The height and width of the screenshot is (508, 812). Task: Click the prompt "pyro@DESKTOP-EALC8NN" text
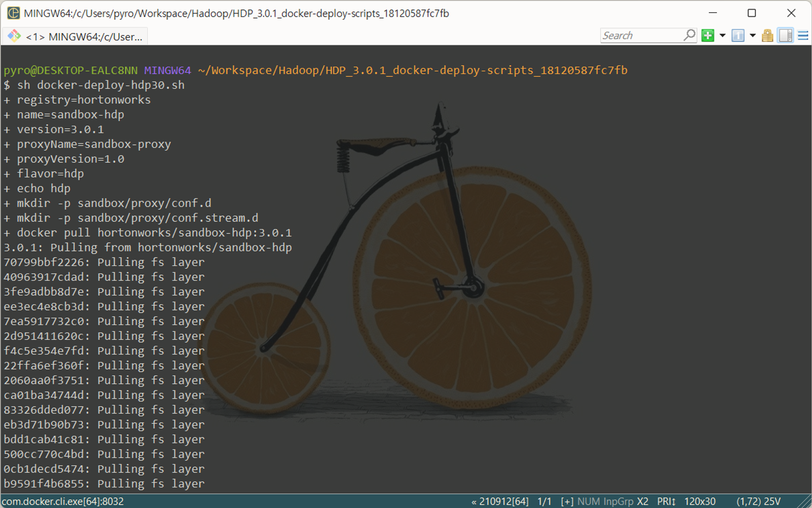(71, 70)
